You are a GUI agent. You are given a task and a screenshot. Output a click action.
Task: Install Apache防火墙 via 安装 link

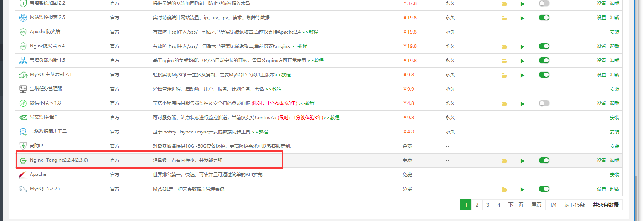(615, 32)
